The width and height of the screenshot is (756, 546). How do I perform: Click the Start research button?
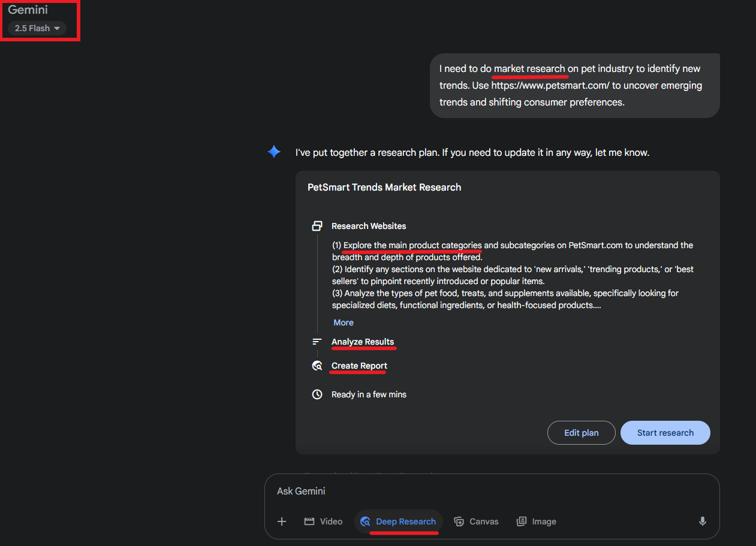[x=665, y=433]
